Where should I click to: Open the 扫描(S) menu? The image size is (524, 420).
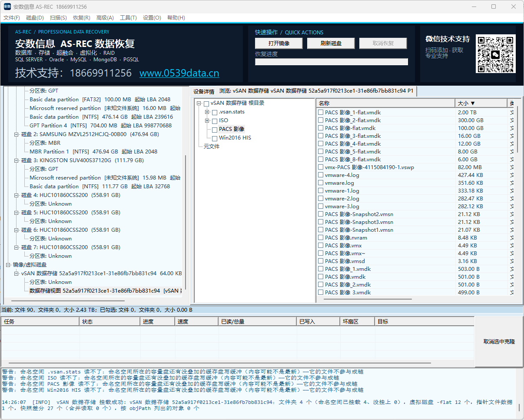(58, 18)
